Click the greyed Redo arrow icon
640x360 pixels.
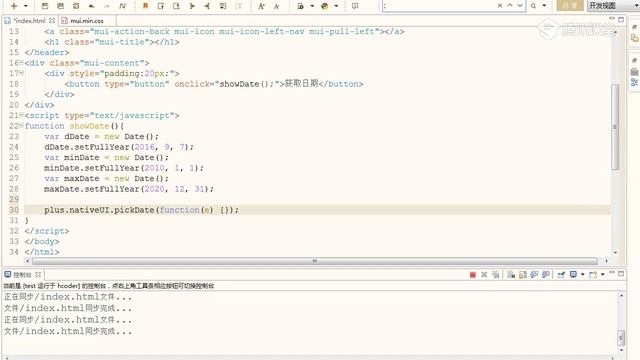tap(107, 6)
